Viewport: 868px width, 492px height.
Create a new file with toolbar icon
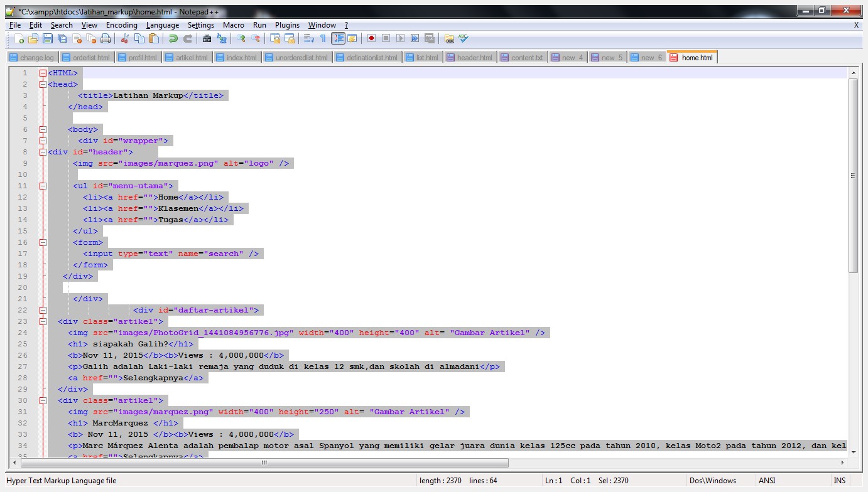(x=19, y=38)
